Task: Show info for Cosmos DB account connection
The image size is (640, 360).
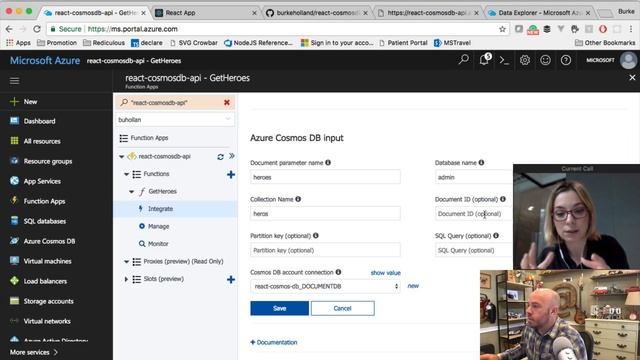Action: coord(338,272)
